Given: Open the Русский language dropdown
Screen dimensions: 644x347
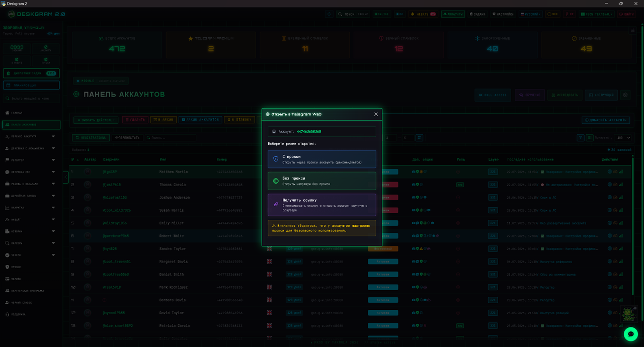Looking at the screenshot, I should [x=531, y=14].
